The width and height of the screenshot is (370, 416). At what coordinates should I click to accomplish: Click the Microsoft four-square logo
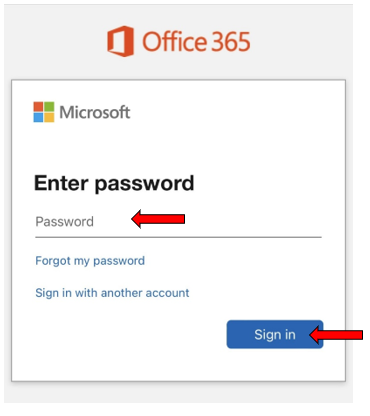pos(44,112)
